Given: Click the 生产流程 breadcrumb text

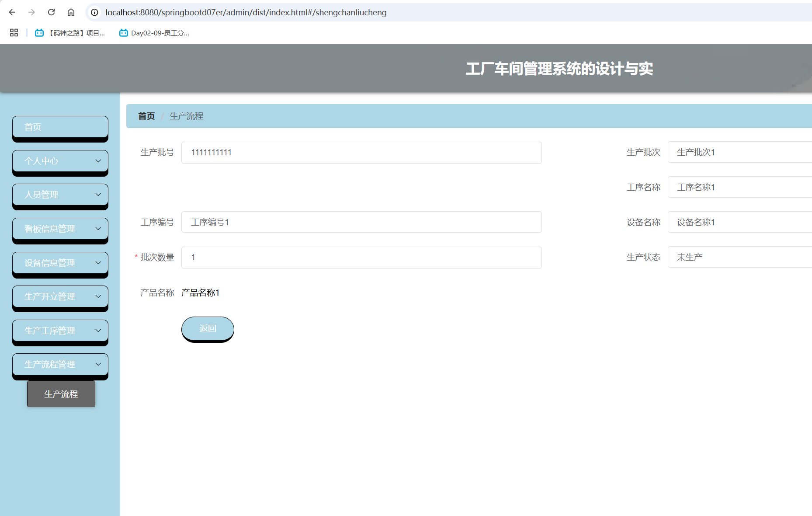Looking at the screenshot, I should click(x=187, y=116).
